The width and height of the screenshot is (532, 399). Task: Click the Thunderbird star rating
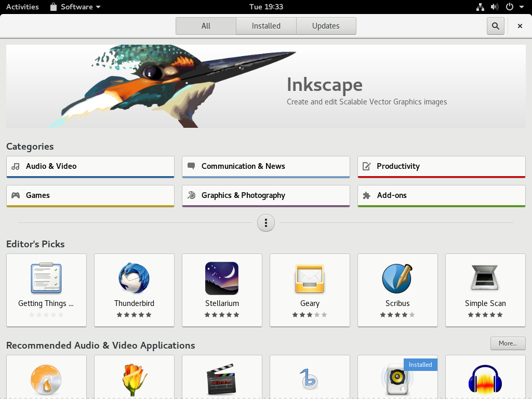(134, 315)
